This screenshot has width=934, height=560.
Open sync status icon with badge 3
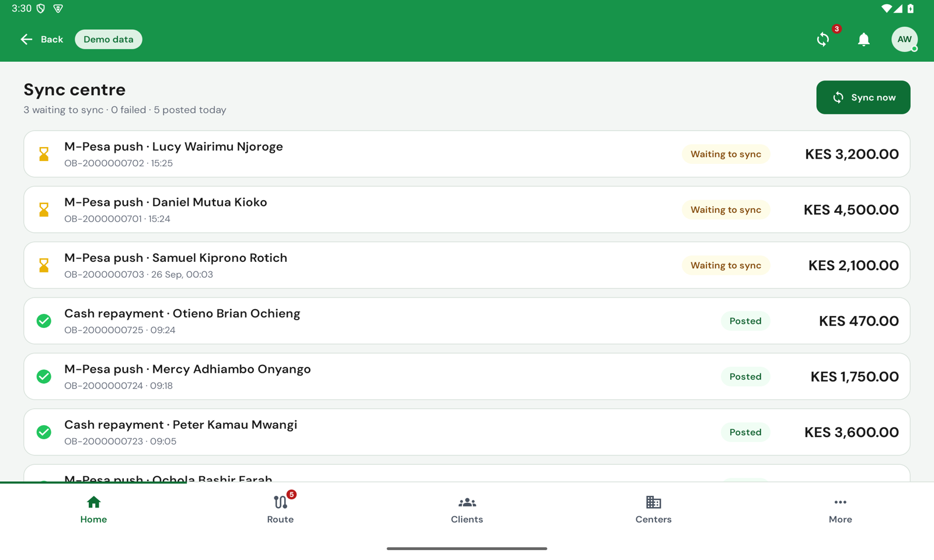[823, 39]
